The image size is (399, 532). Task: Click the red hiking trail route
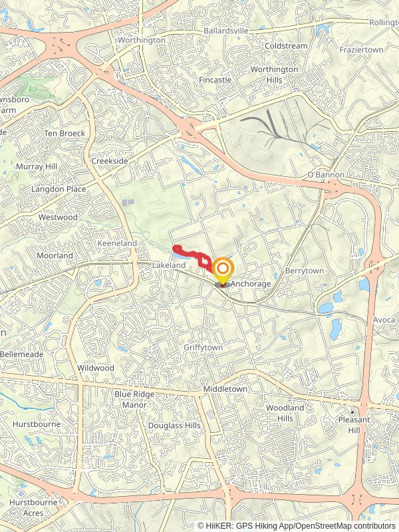click(x=192, y=255)
